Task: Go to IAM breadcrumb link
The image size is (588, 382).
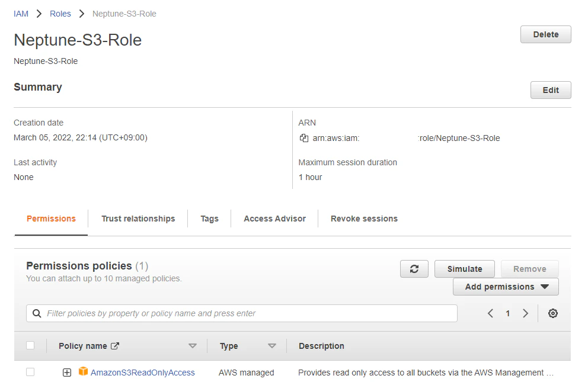Action: pyautogui.click(x=21, y=14)
